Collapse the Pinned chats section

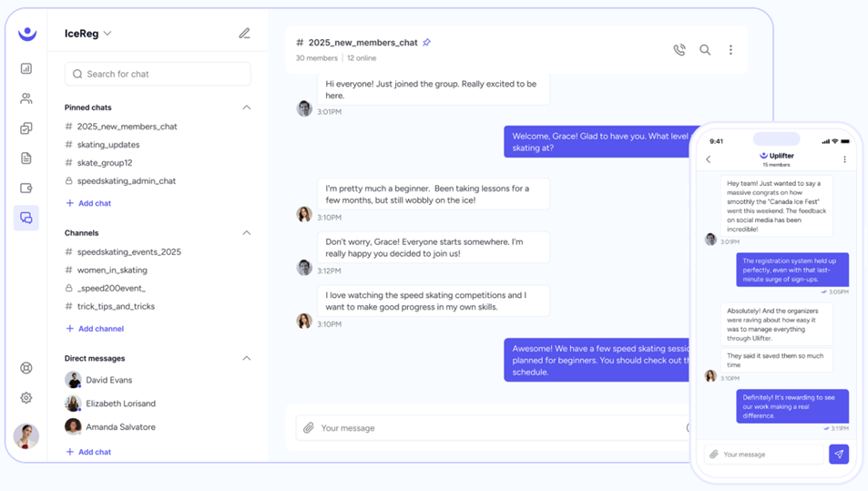[x=246, y=107]
